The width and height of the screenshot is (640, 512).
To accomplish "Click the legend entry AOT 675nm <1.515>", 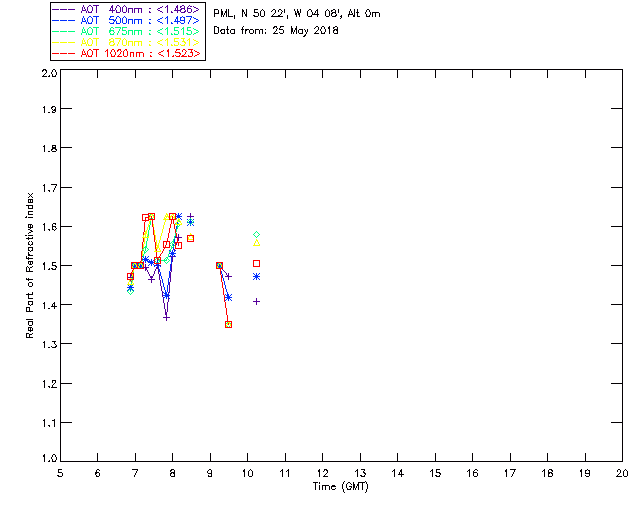I will 127,31.
